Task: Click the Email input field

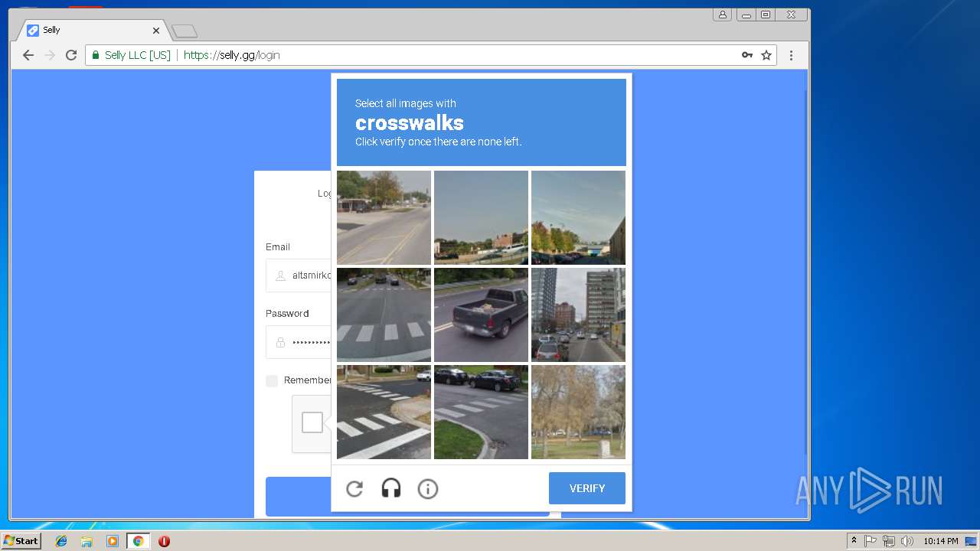Action: point(299,275)
